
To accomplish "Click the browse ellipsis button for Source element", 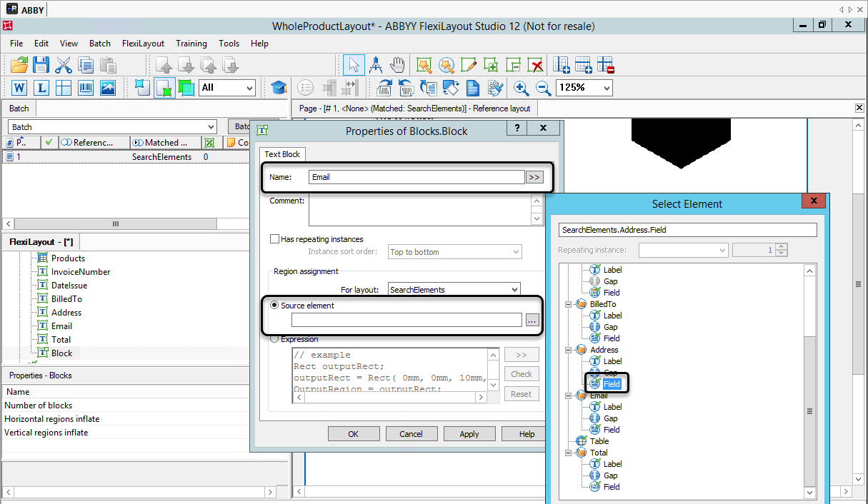I will coord(532,321).
